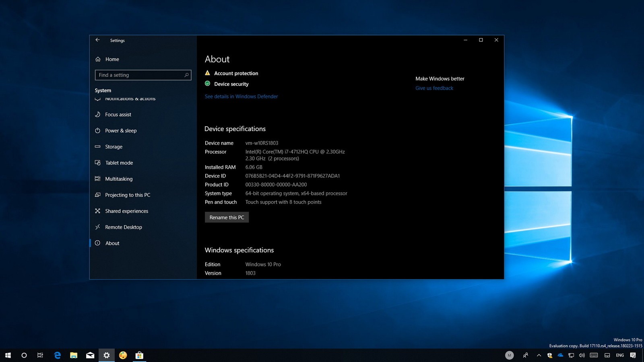Open the Action Center notifications icon

(633, 355)
